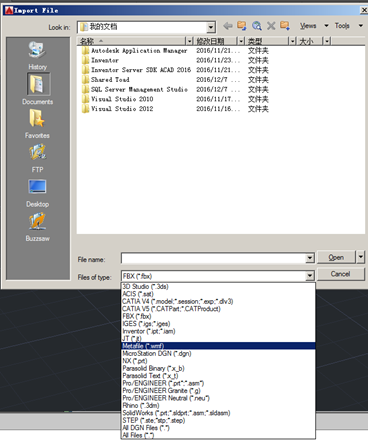Image resolution: width=368 pixels, height=441 pixels.
Task: Click the Open button
Action: coord(336,257)
